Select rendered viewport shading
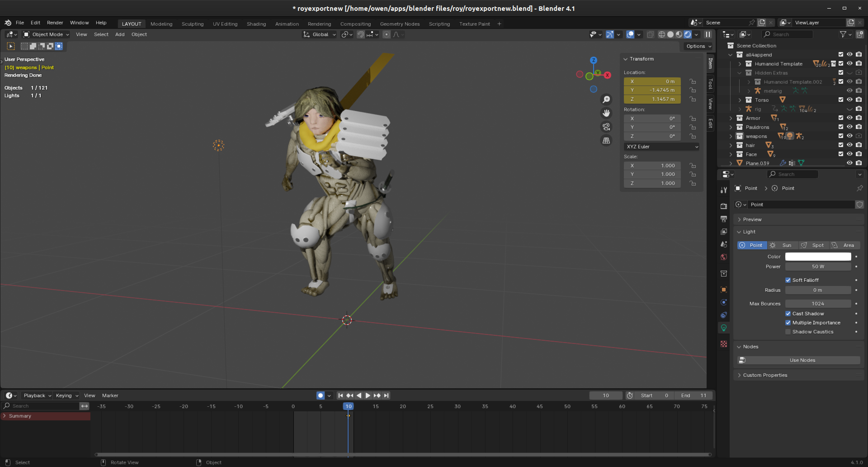Viewport: 868px width, 467px height. point(688,34)
